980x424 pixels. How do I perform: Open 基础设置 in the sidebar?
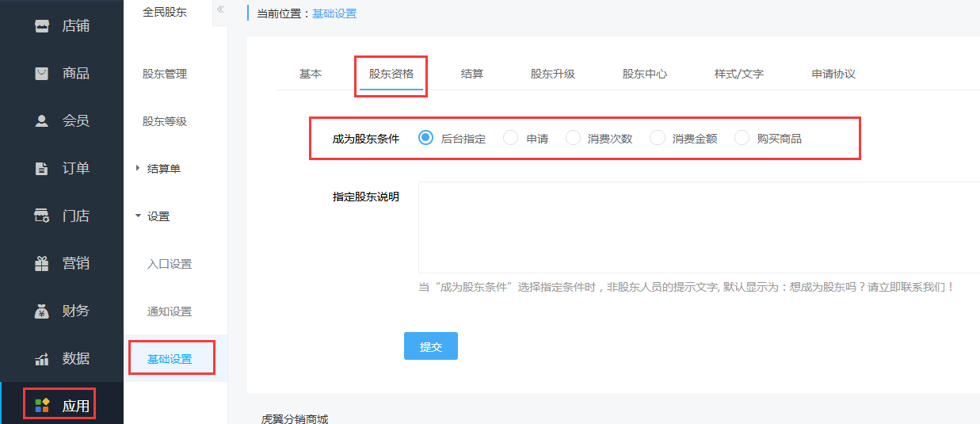coord(170,359)
